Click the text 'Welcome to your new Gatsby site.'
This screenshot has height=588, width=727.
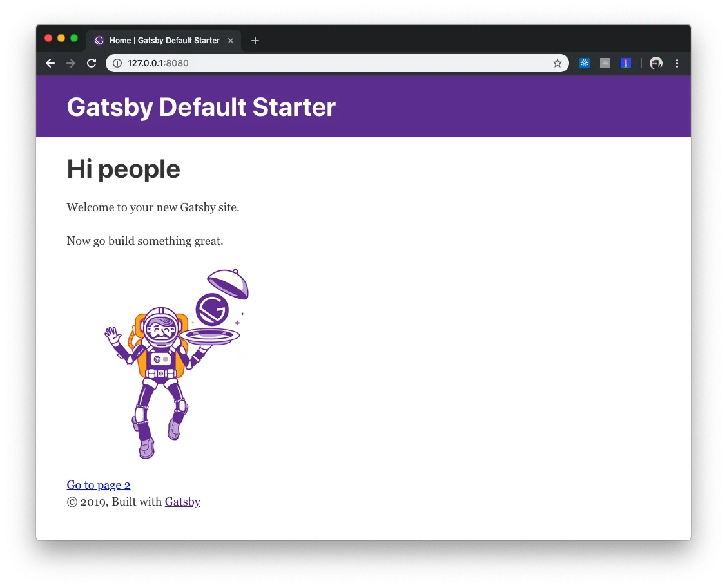pos(153,207)
